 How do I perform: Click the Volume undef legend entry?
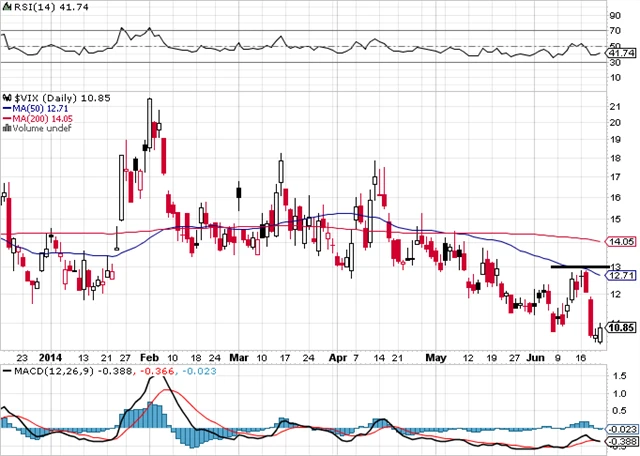tap(35, 126)
